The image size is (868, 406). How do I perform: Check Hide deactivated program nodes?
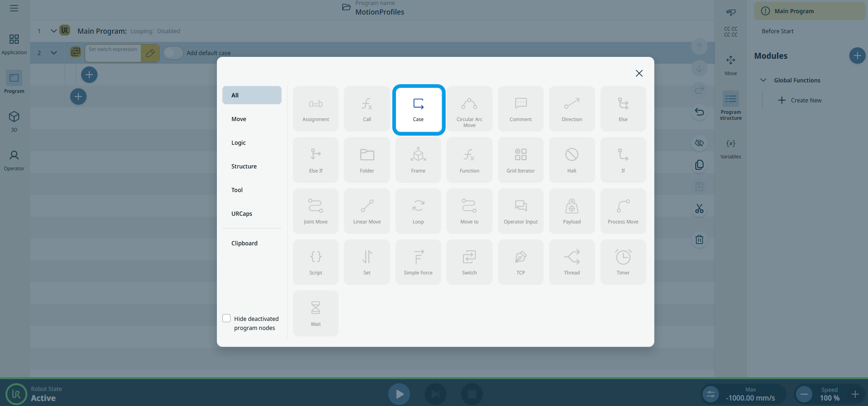pos(226,318)
